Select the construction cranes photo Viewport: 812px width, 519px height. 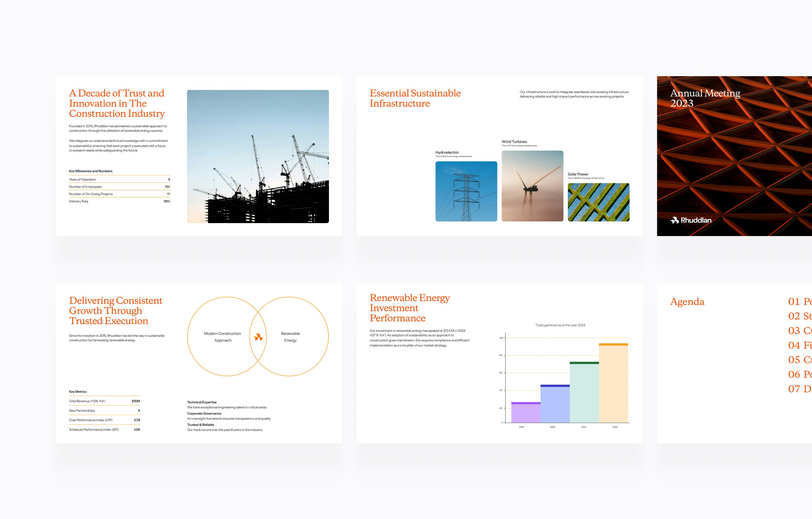point(258,156)
